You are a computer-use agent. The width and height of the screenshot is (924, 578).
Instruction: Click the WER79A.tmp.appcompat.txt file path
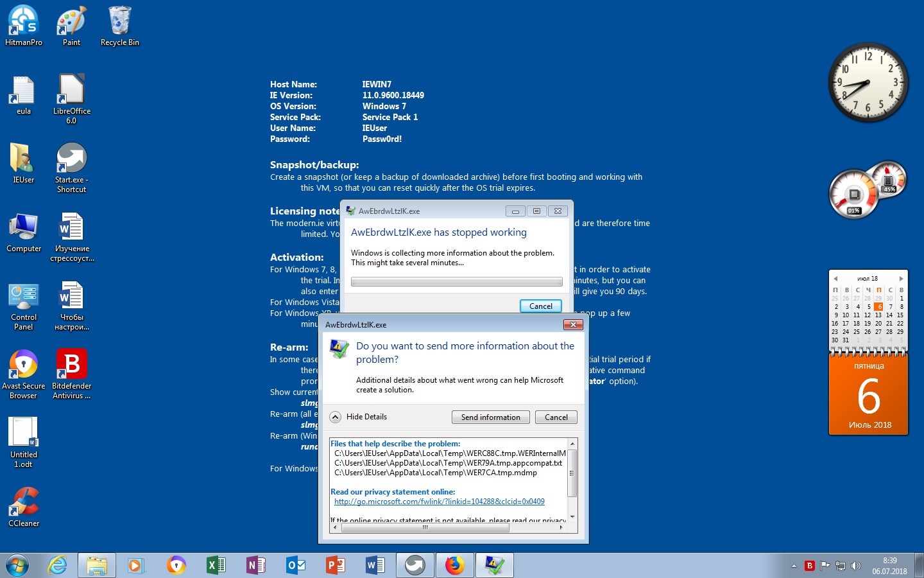tap(448, 463)
